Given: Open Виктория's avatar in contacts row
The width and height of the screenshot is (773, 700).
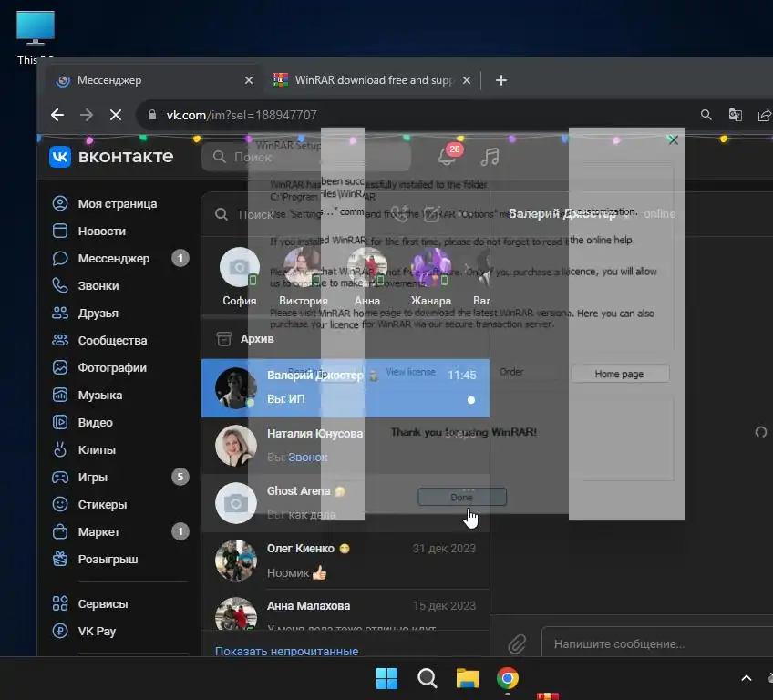Looking at the screenshot, I should click(x=304, y=267).
